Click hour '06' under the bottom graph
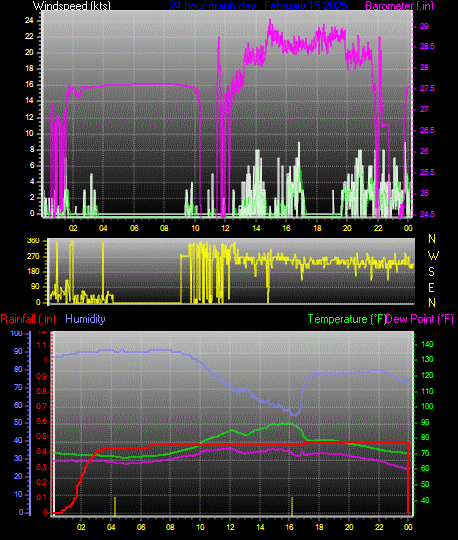Image resolution: width=458 pixels, height=540 pixels. pos(141,527)
